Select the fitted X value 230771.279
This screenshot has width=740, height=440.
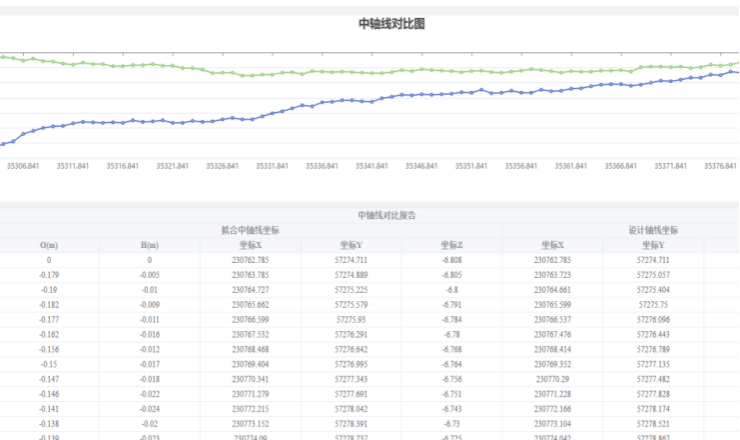click(250, 394)
